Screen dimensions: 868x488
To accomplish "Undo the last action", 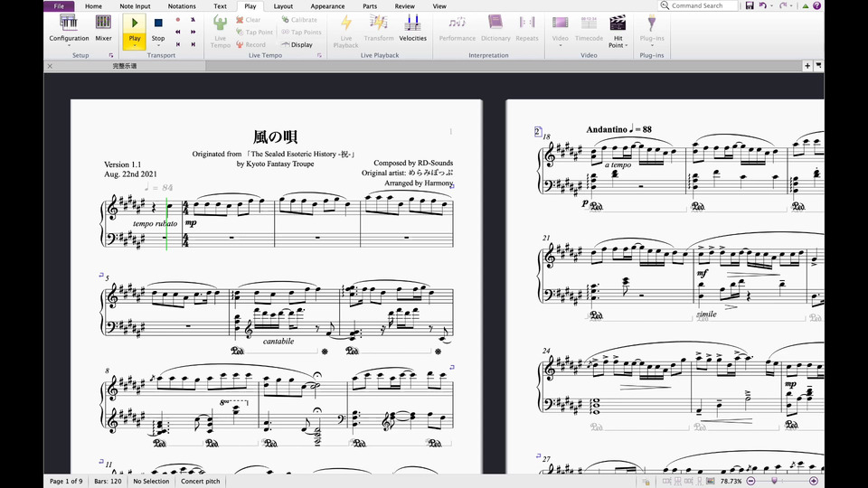I will pos(763,5).
